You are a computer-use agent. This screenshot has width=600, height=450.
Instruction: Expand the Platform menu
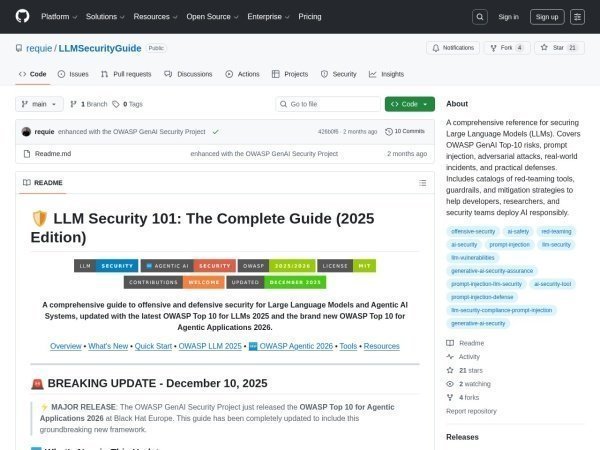pos(59,17)
